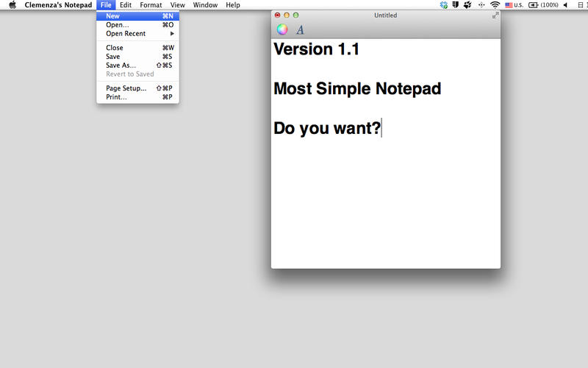The width and height of the screenshot is (588, 368).
Task: Click the Untitled window title bar text
Action: click(x=385, y=15)
